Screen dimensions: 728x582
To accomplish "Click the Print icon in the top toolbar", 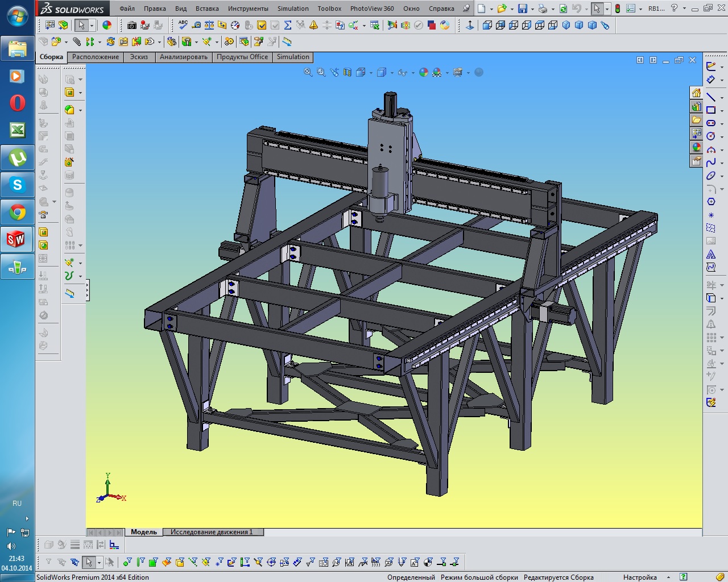I will click(542, 9).
